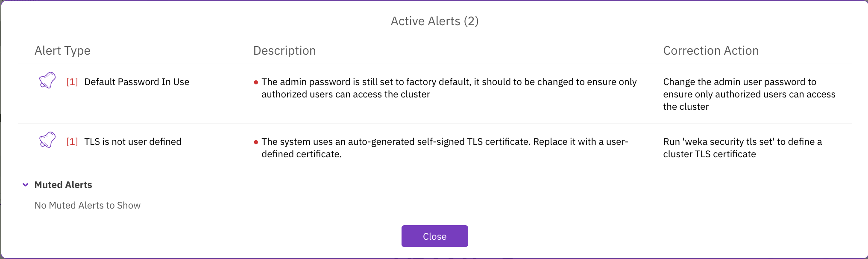Click the Muted Alerts section label
868x259 pixels.
tap(63, 185)
